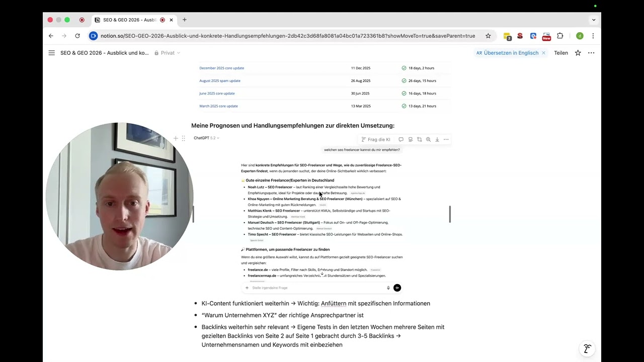Screen dimensions: 644x362
Task: Favorite the Notion page with the star
Action: 578,53
